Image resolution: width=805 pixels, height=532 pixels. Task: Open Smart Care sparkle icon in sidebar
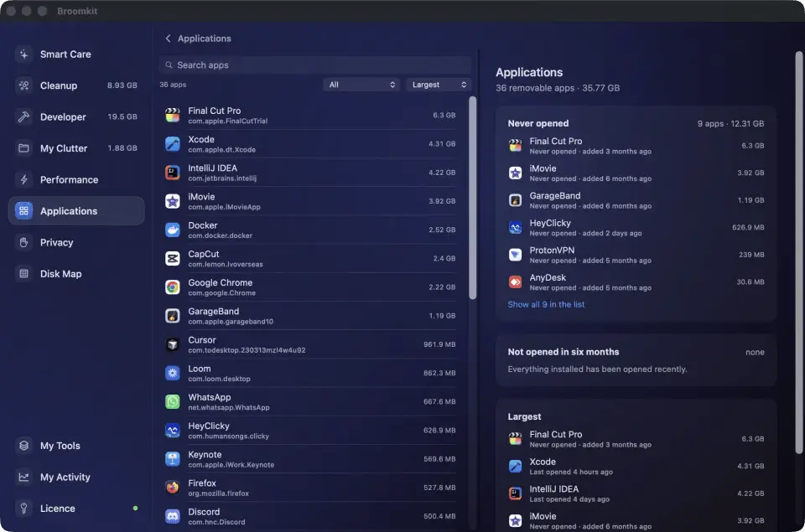23,54
